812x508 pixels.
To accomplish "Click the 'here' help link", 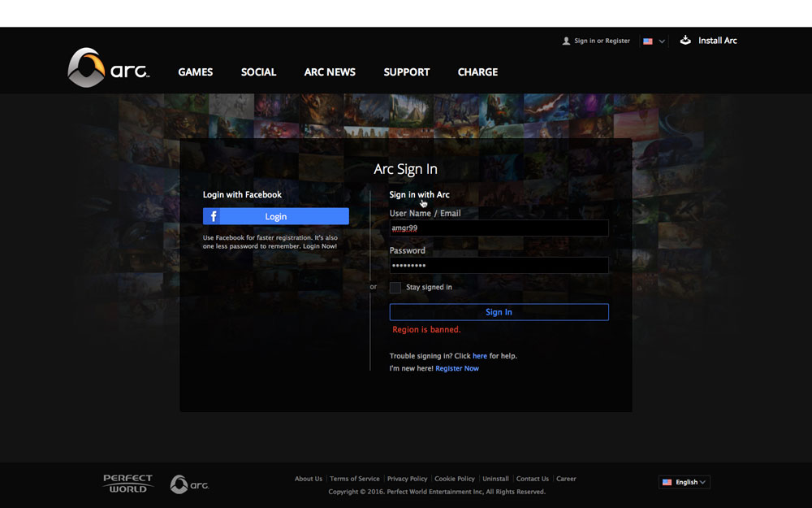I will coord(480,356).
